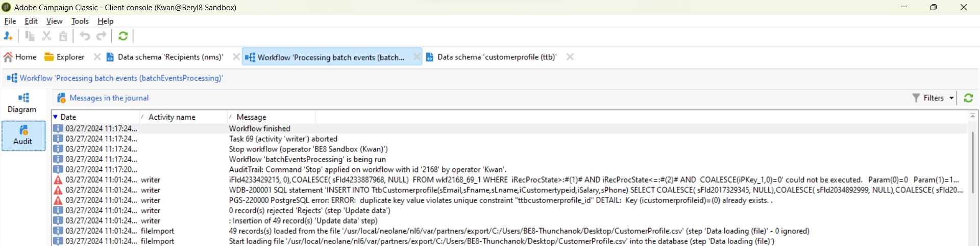
Task: Click the workflow breadcrumb title link
Action: point(121,78)
